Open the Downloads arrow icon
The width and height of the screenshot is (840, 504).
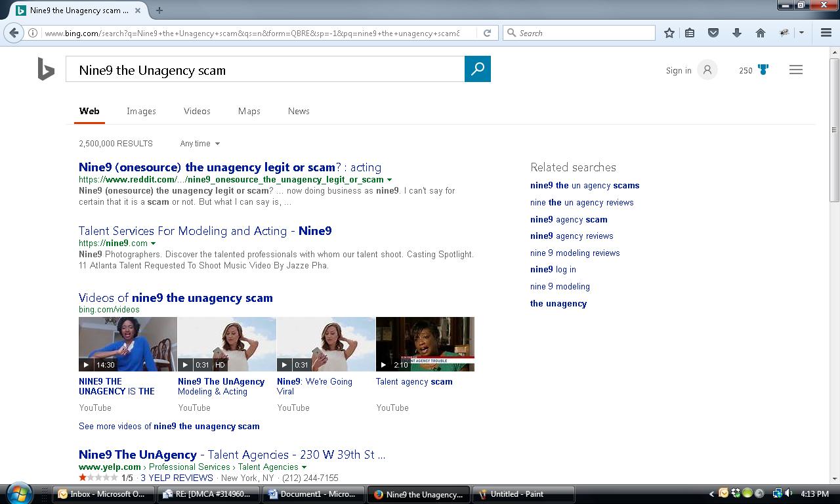coord(736,33)
